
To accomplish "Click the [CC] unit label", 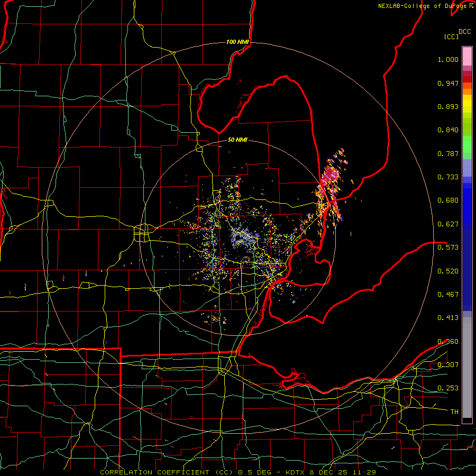I will pyautogui.click(x=451, y=36).
